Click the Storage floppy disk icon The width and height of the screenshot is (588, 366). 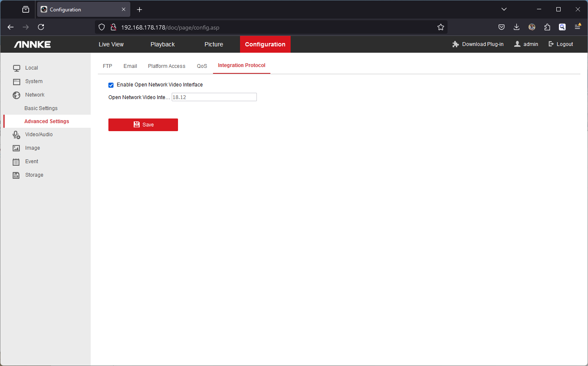(16, 175)
